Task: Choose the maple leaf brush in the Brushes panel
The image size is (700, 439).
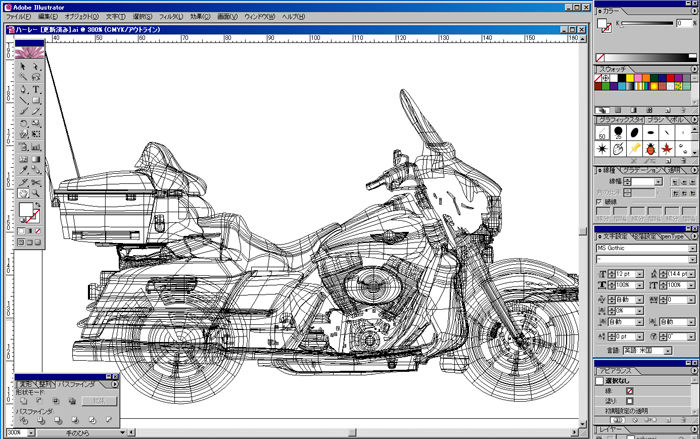Action: pyautogui.click(x=667, y=149)
